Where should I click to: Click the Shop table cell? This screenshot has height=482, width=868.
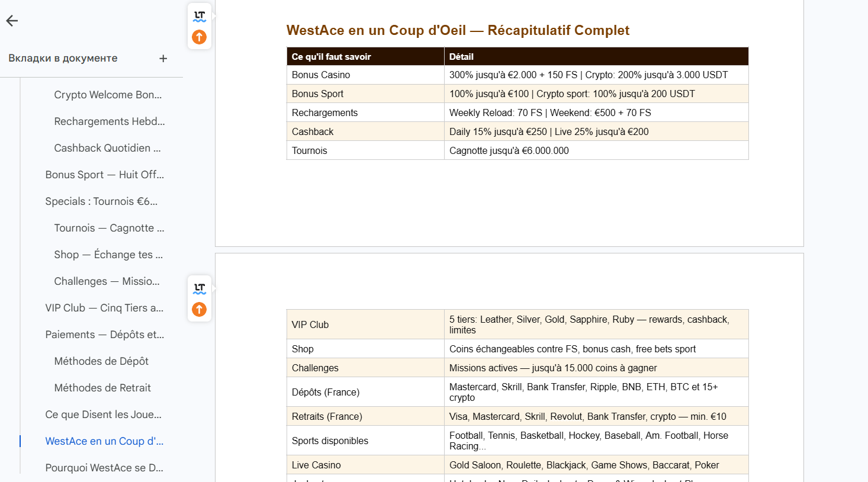click(x=365, y=349)
